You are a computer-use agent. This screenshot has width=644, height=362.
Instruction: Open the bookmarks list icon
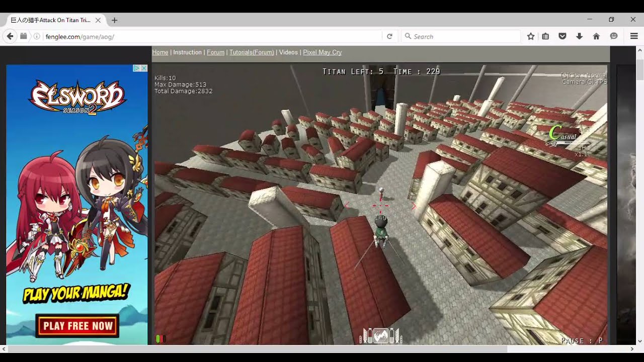tap(545, 36)
